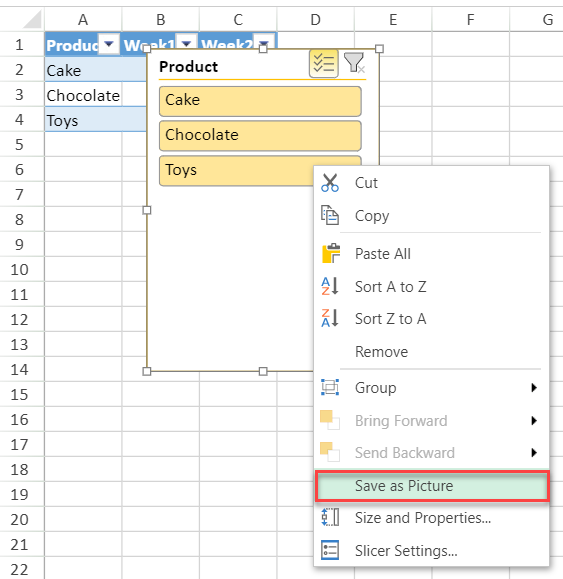Click the Sort A to Z icon
This screenshot has height=579, width=563.
(330, 286)
